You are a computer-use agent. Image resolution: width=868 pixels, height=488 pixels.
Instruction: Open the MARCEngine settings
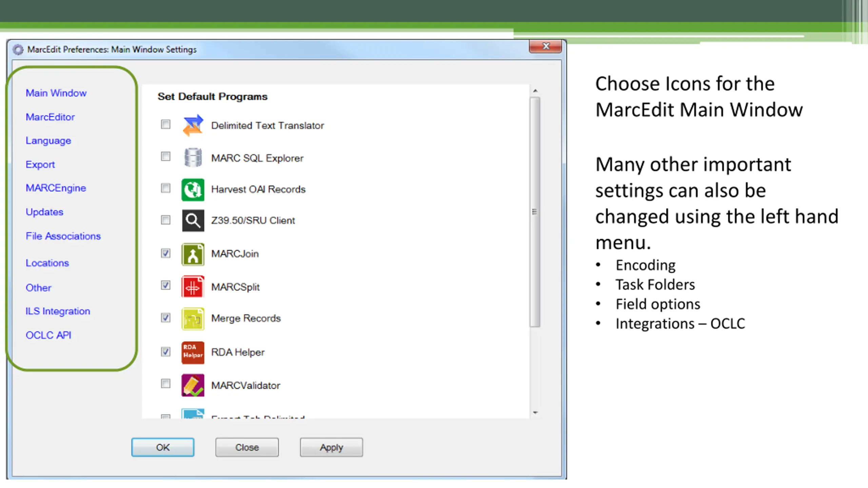click(x=56, y=188)
